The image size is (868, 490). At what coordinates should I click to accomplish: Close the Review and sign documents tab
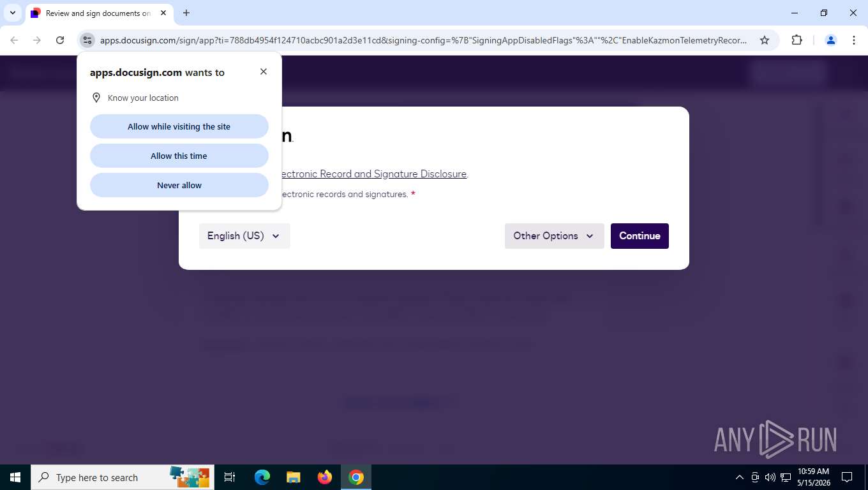click(x=163, y=13)
